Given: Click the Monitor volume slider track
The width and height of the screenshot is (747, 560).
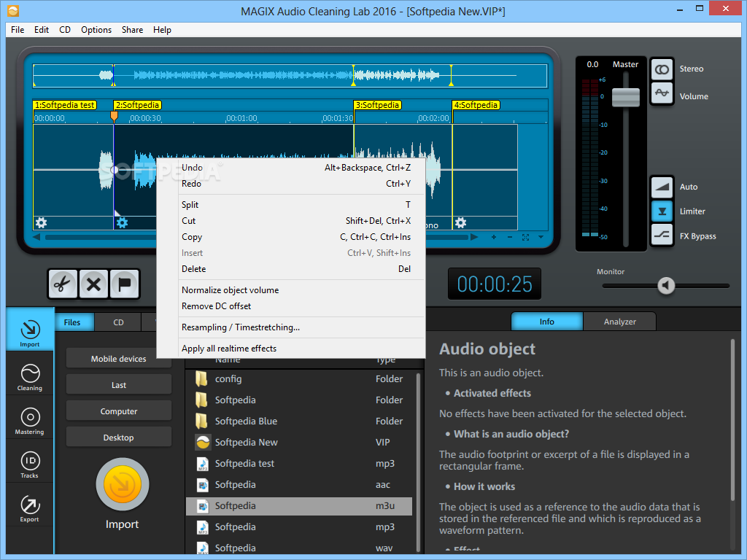Looking at the screenshot, I should 666,286.
